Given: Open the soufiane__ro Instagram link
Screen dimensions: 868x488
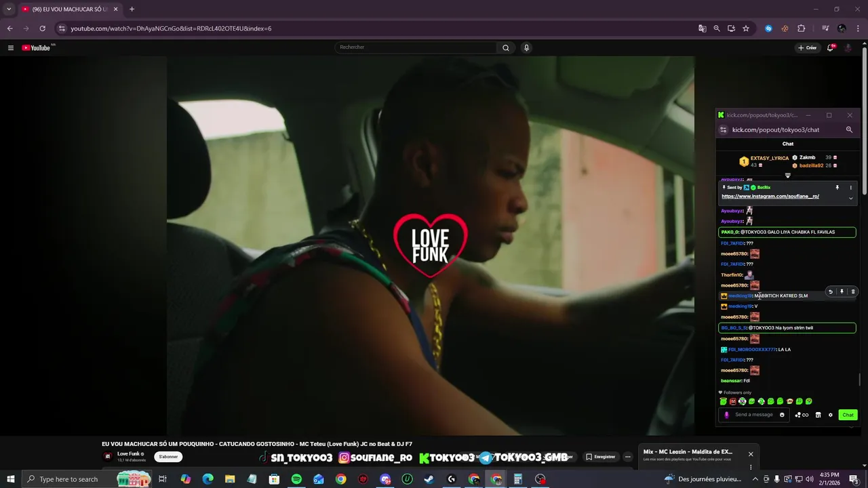Looking at the screenshot, I should [x=770, y=197].
